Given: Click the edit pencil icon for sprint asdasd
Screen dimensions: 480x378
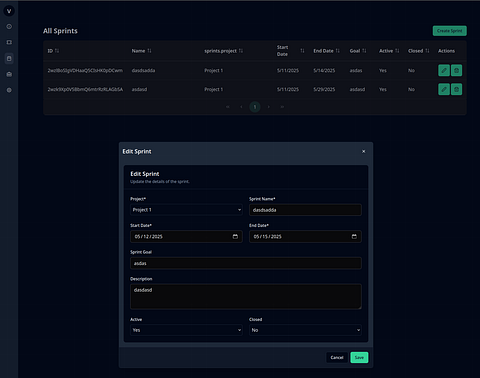Looking at the screenshot, I should tap(444, 89).
